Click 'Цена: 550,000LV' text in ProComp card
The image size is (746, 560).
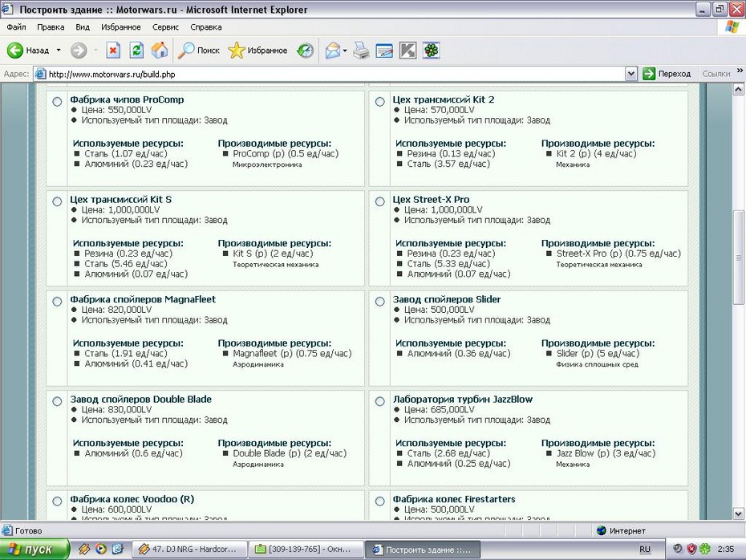116,110
